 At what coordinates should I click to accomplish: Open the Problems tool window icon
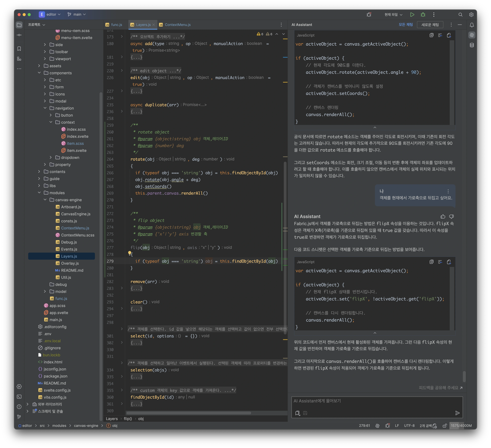[19, 407]
